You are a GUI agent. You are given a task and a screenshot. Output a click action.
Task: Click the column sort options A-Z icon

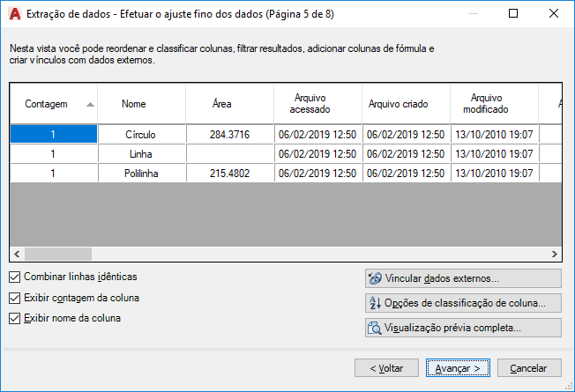point(376,303)
